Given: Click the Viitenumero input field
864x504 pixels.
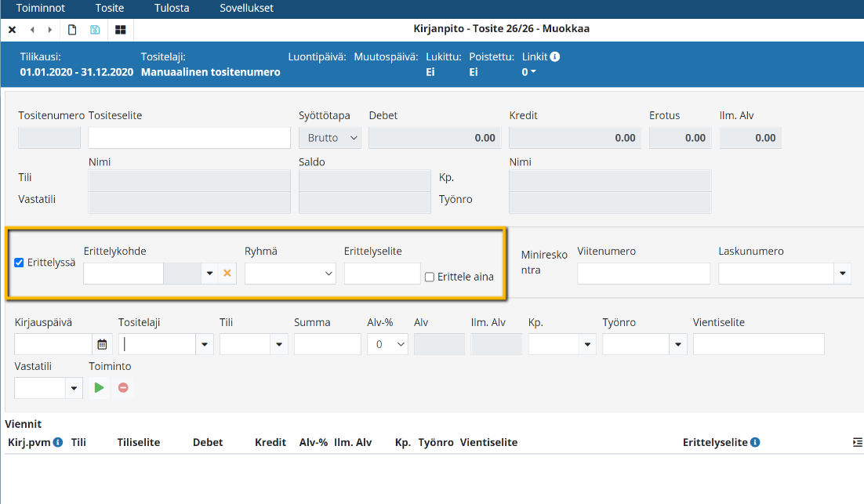Looking at the screenshot, I should point(643,274).
